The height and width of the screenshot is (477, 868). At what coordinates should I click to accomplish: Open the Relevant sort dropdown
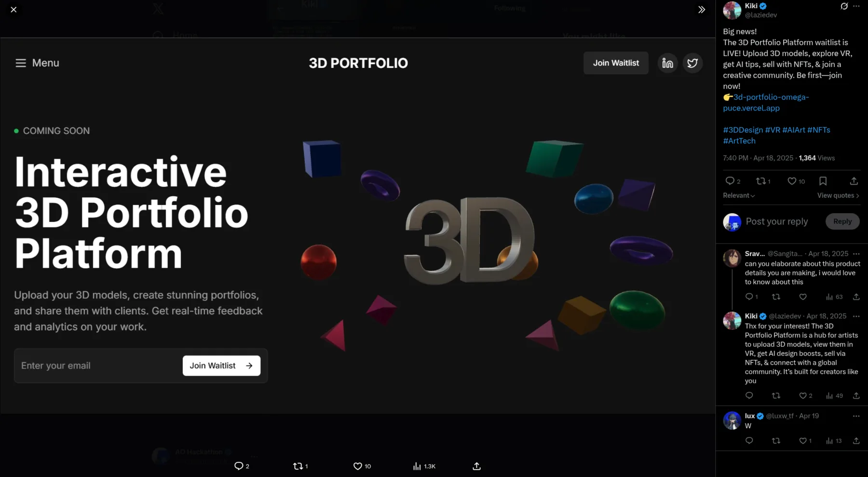tap(739, 195)
